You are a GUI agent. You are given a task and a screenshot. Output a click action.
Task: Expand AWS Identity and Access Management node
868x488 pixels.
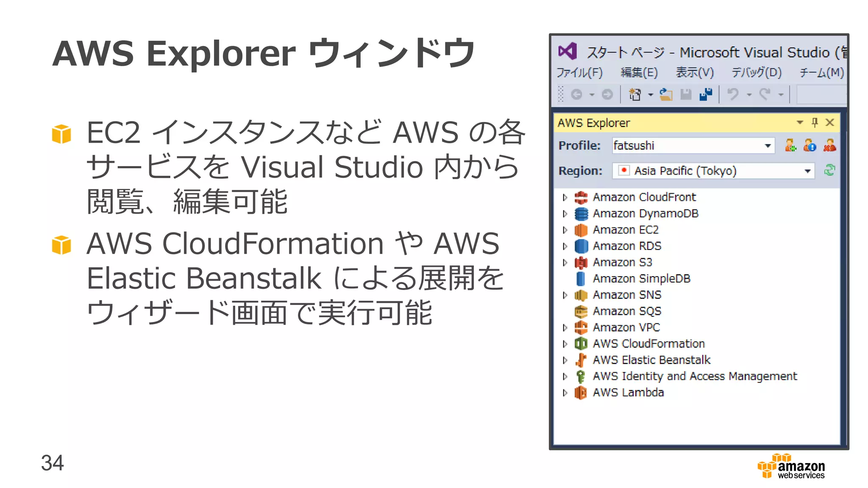(x=565, y=376)
